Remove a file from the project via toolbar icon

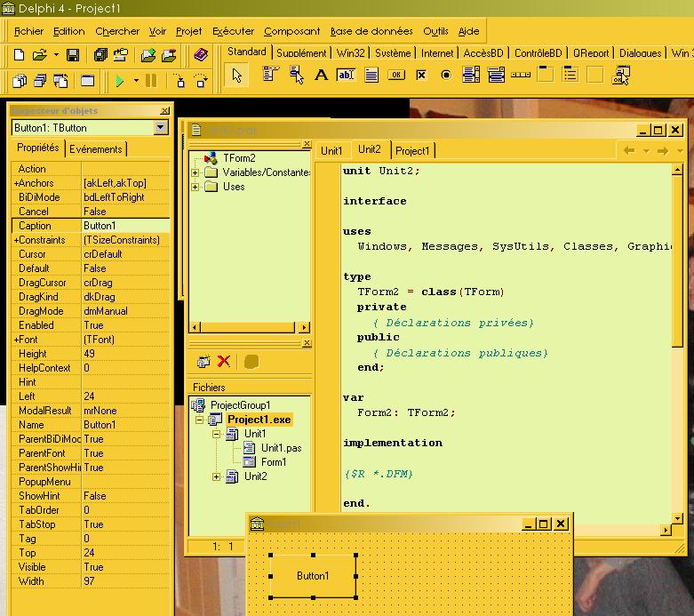pos(169,55)
